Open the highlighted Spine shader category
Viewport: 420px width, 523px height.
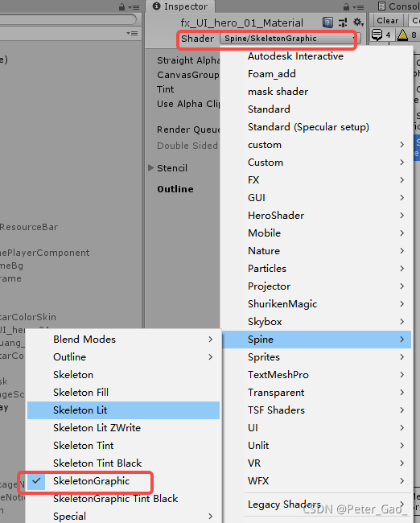tap(316, 340)
